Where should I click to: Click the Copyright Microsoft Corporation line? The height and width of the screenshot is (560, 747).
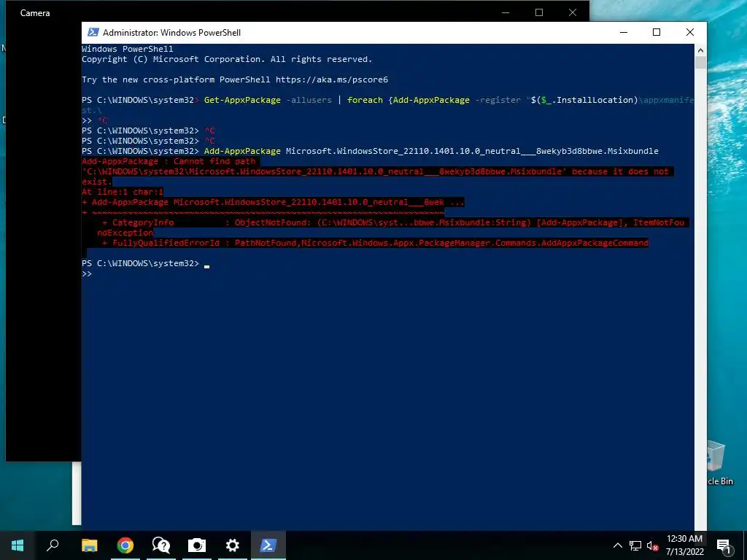227,59
